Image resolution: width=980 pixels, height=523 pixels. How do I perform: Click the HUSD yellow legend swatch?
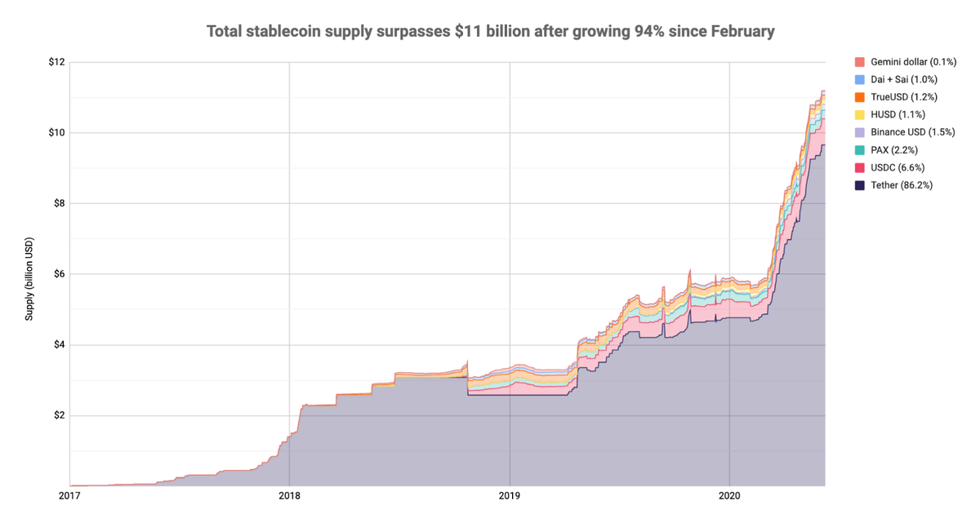860,115
